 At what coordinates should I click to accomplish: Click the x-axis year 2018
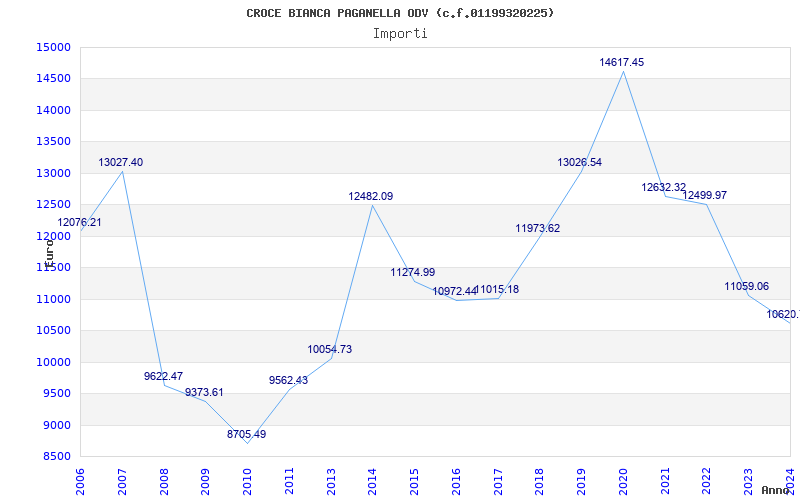540,482
